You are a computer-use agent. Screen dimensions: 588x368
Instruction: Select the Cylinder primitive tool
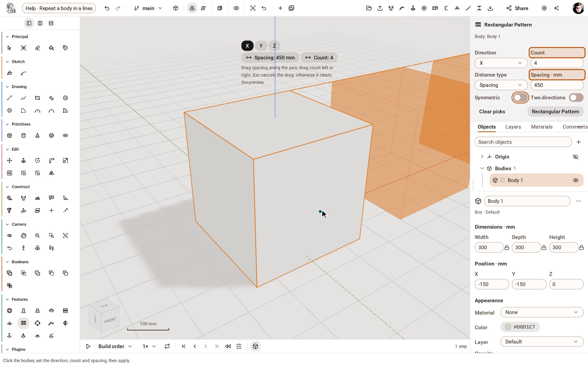pyautogui.click(x=24, y=135)
